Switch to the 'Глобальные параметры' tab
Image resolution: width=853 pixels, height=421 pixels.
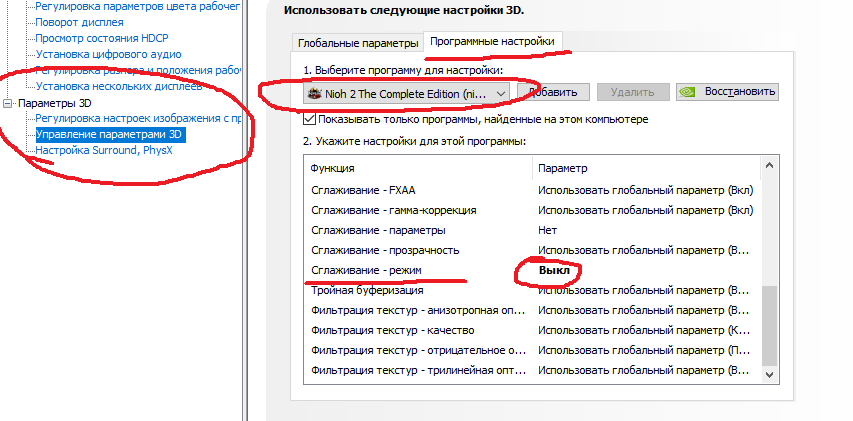pos(356,44)
